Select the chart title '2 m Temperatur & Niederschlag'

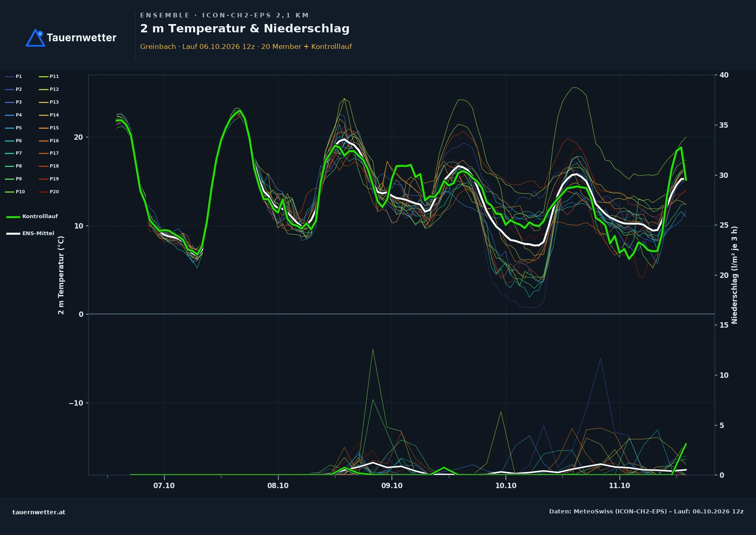245,29
